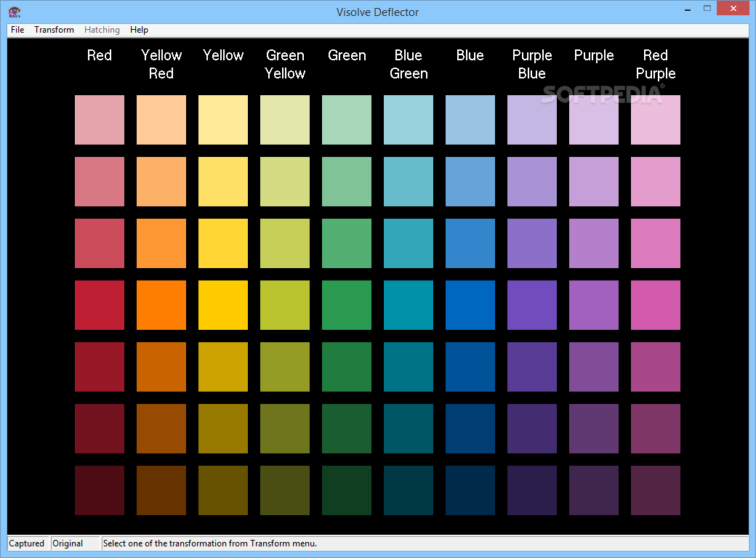This screenshot has height=558, width=756.
Task: Minimize the Visolve Deflector window
Action: point(688,9)
